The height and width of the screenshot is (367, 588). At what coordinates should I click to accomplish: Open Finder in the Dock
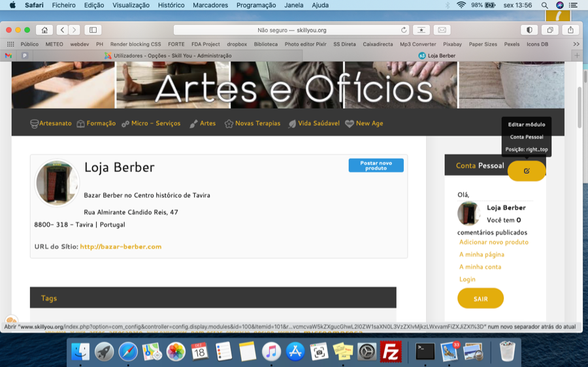point(80,352)
